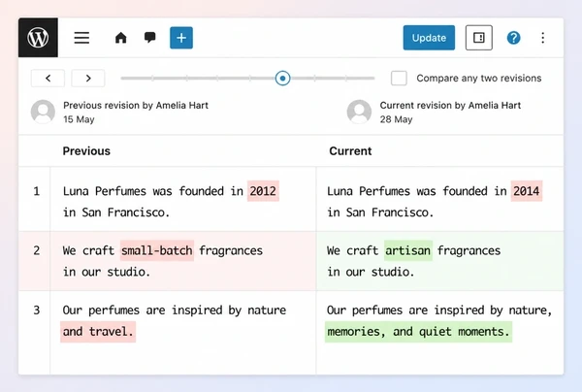Click line number 2
The image size is (582, 392).
click(x=37, y=250)
